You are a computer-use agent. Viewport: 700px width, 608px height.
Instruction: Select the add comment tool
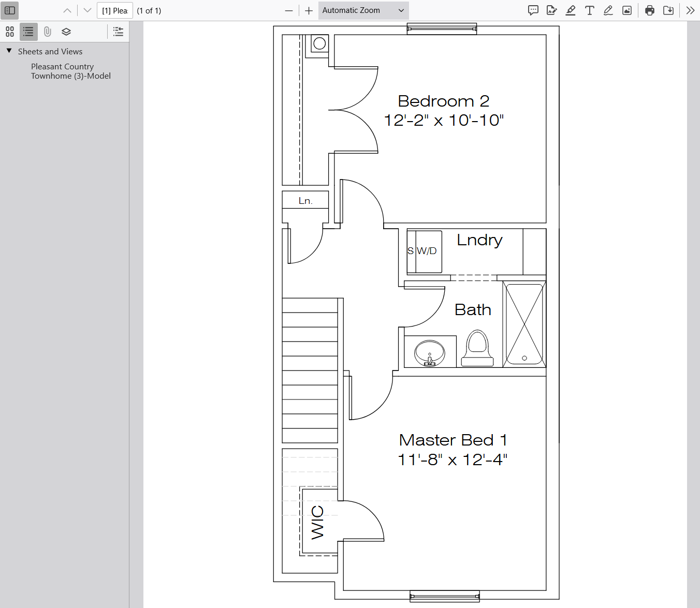(533, 10)
